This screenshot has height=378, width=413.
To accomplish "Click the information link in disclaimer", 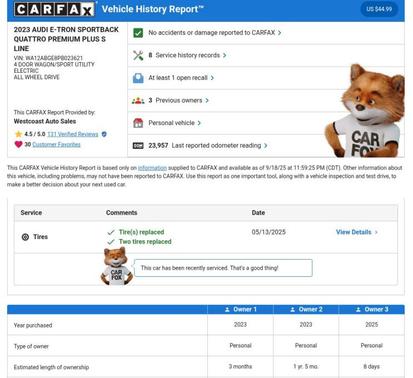I will click(152, 168).
